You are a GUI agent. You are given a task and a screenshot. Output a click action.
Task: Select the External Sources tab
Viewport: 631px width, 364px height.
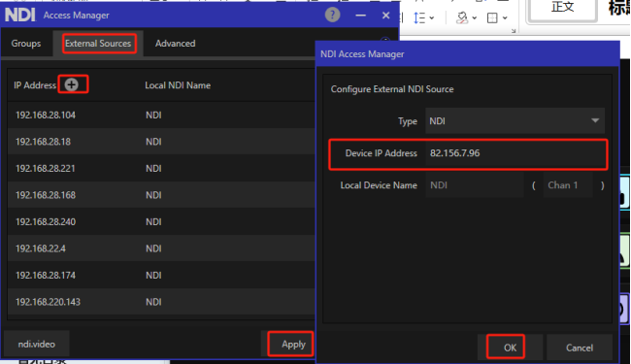pos(98,43)
